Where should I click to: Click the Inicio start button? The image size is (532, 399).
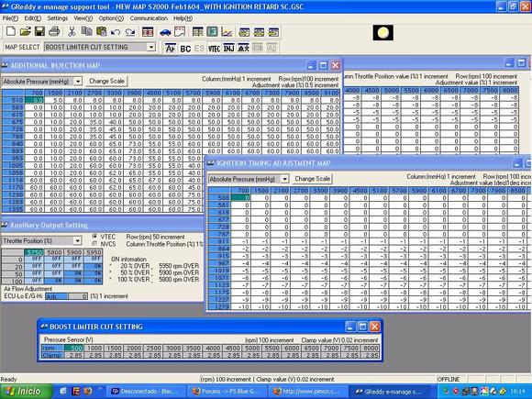(x=26, y=391)
